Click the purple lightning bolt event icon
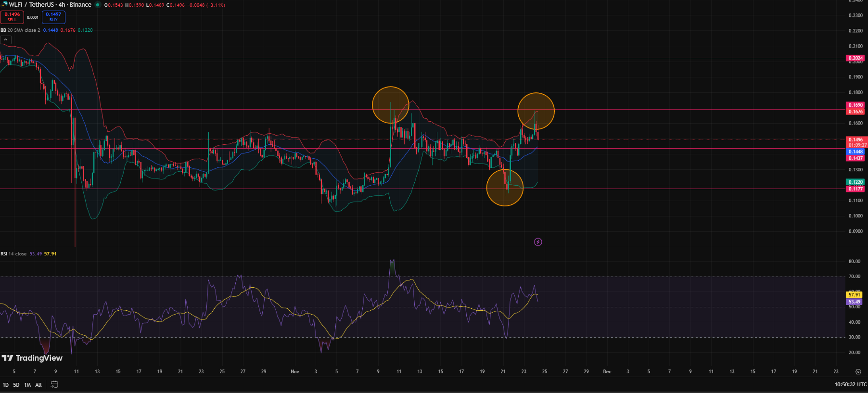This screenshot has height=393, width=868. tap(538, 242)
